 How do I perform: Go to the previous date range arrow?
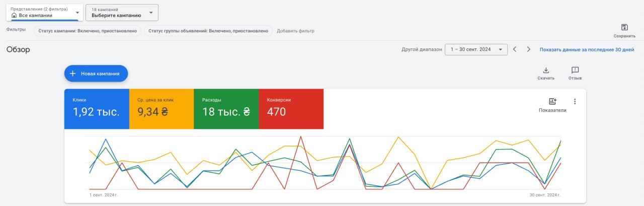pyautogui.click(x=515, y=49)
